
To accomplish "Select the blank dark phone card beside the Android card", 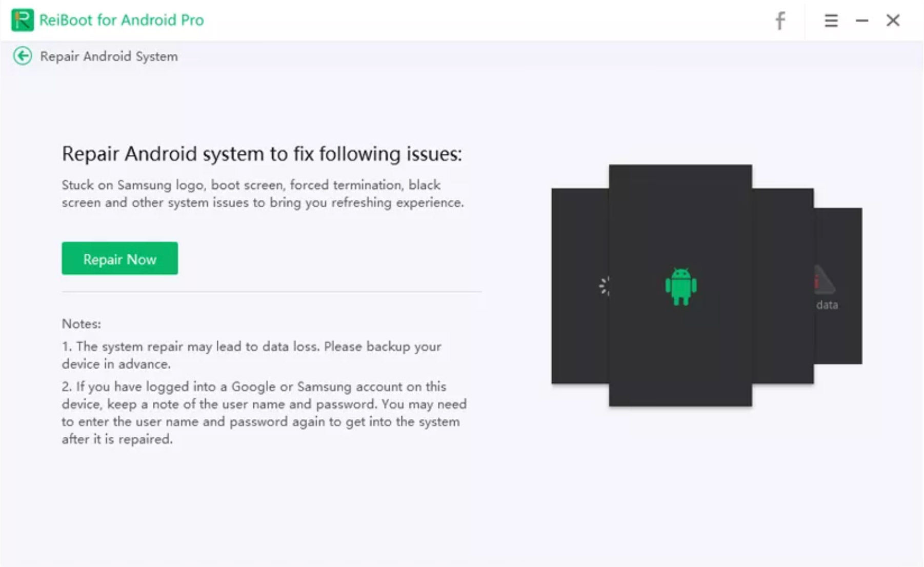I will 782,286.
